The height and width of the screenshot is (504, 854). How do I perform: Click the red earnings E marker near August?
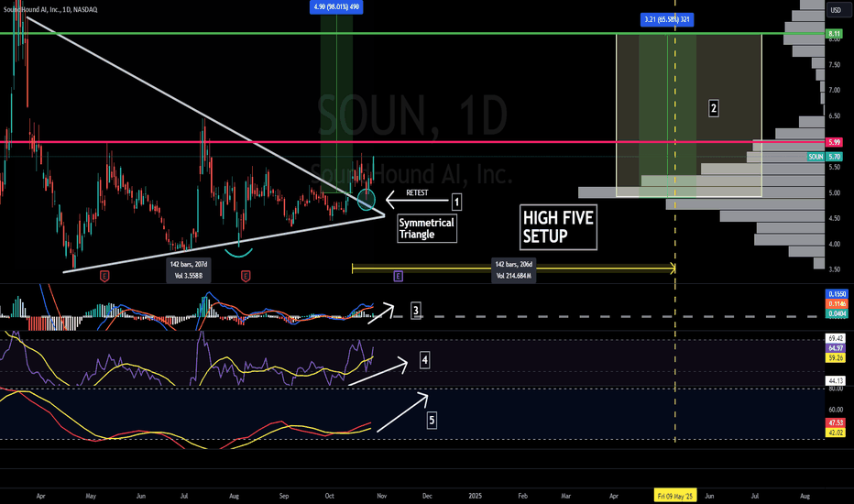point(246,276)
